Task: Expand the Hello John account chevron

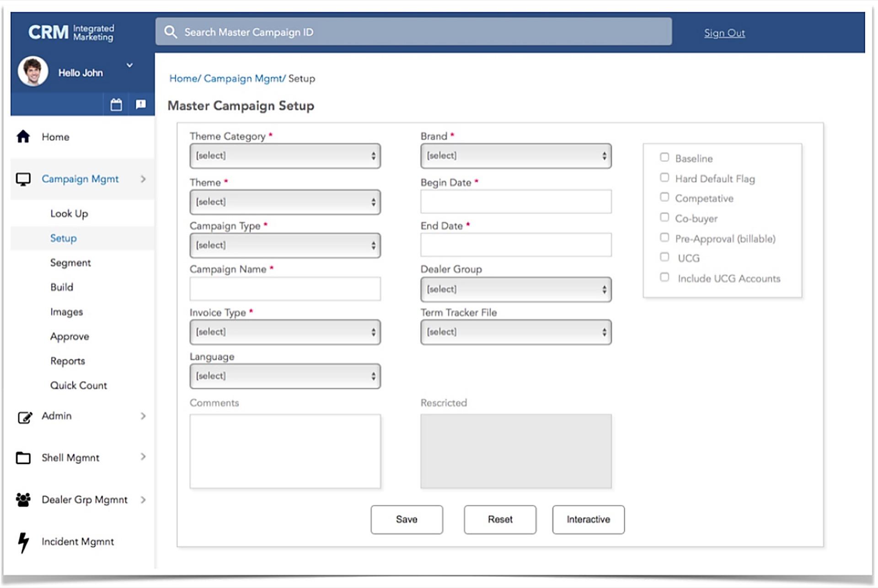Action: tap(129, 65)
